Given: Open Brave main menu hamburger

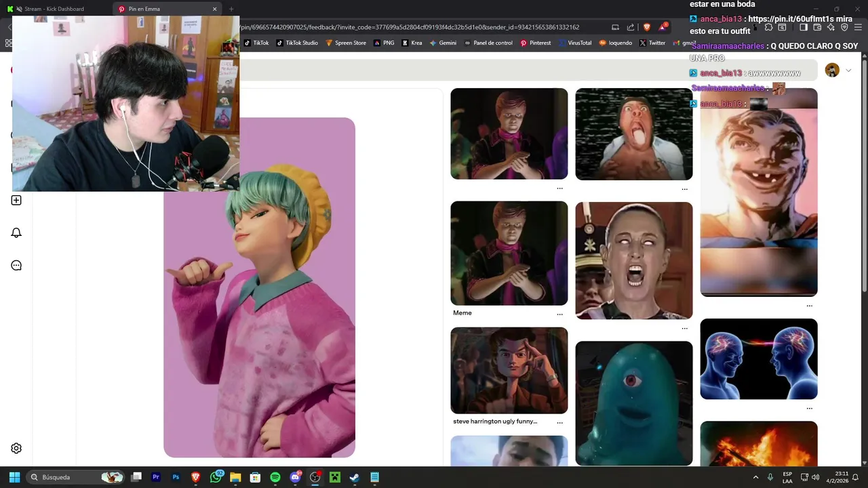Looking at the screenshot, I should coord(859,27).
